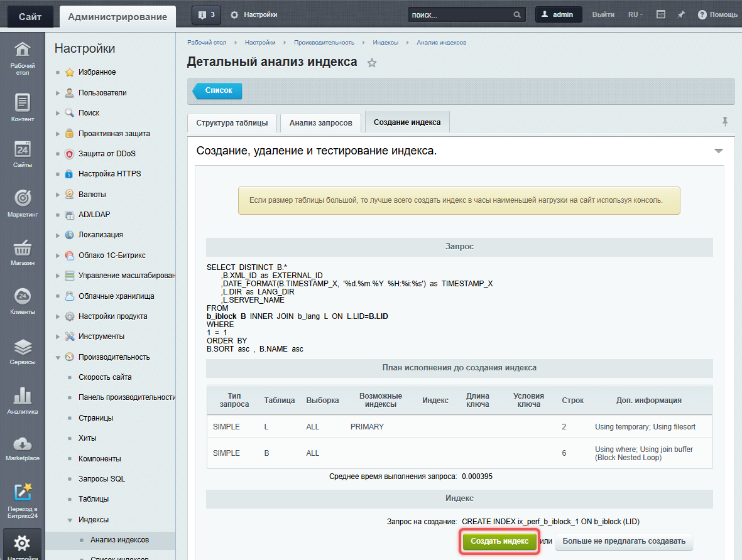742x560 pixels.
Task: Switch to the Структура таблицы tab
Action: click(x=232, y=123)
